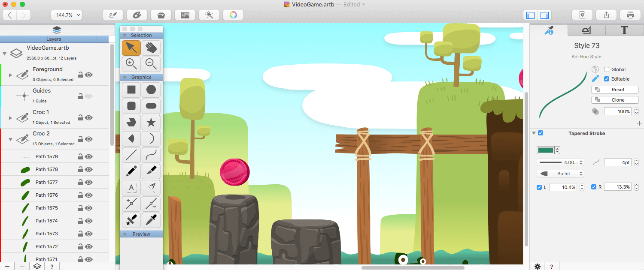Toggle visibility of Path 1578
Image resolution: width=644 pixels, height=270 pixels.
(89, 169)
